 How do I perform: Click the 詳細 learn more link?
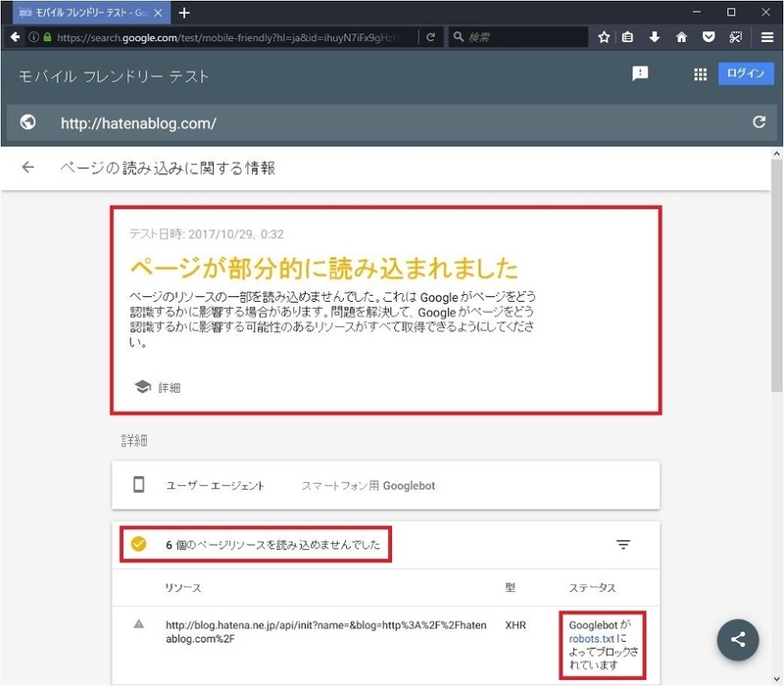point(169,387)
